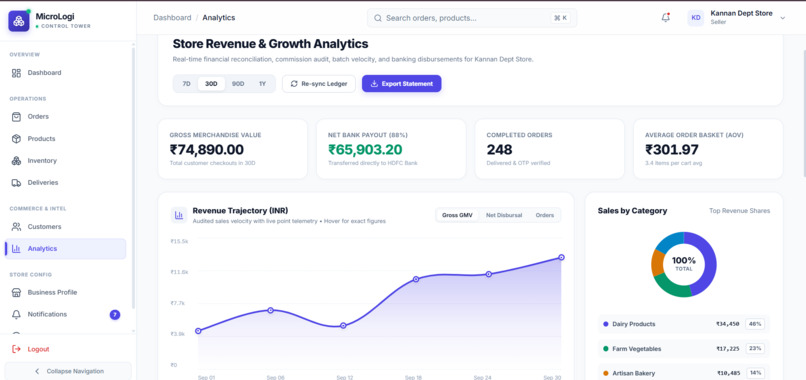The width and height of the screenshot is (806, 380).
Task: Switch chart to Orders view
Action: [x=545, y=215]
